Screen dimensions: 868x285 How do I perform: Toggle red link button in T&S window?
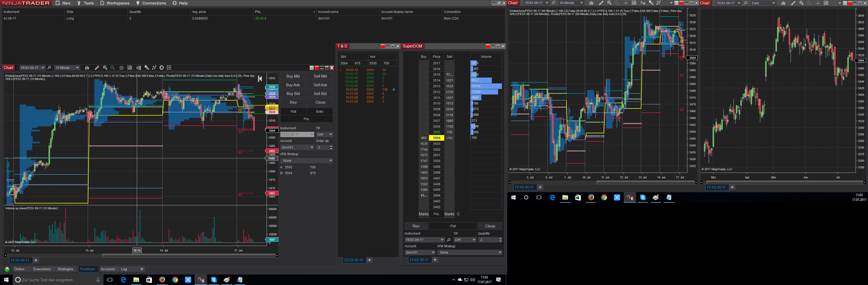(382, 46)
